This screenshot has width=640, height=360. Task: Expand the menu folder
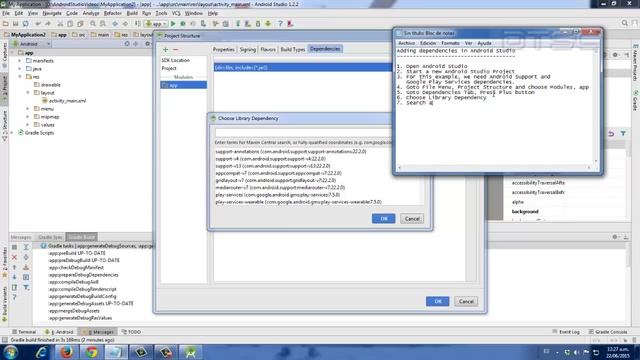coord(28,109)
